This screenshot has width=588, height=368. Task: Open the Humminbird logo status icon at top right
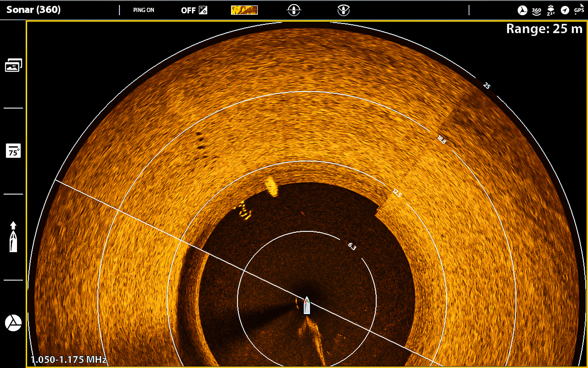522,10
